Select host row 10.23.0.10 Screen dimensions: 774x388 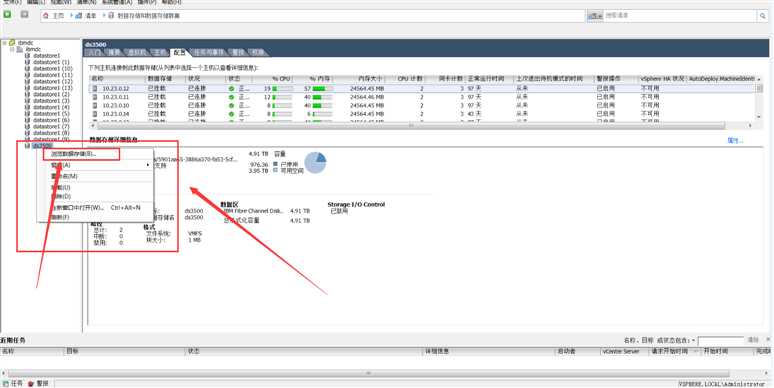423,106
